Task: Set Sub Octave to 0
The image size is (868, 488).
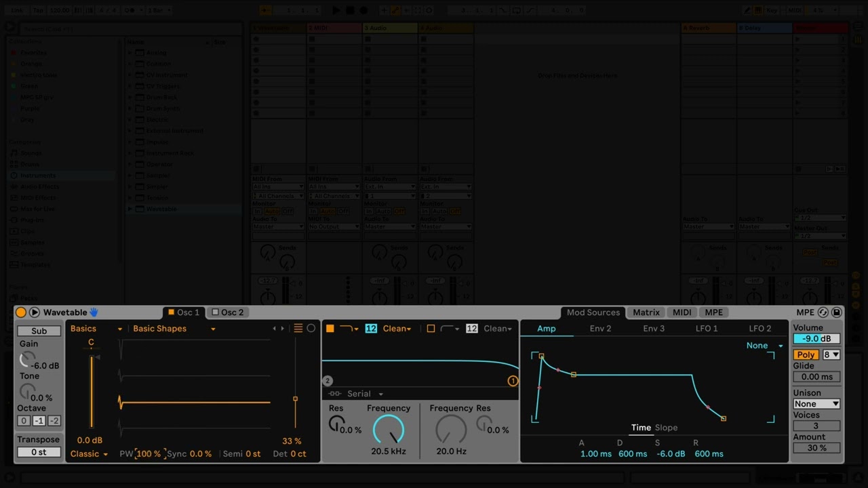Action: click(24, 421)
